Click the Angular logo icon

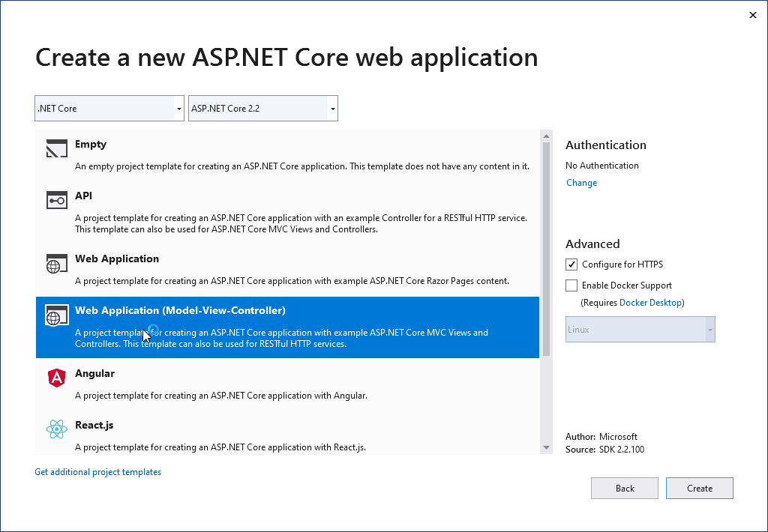(x=57, y=378)
